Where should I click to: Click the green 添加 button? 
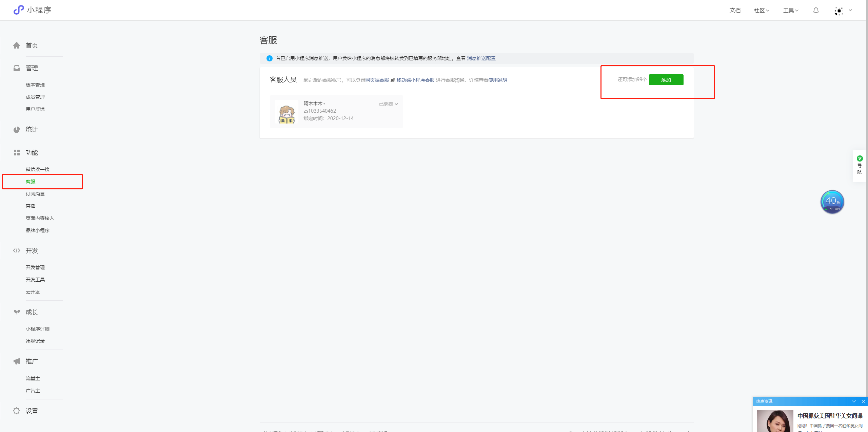pyautogui.click(x=666, y=80)
